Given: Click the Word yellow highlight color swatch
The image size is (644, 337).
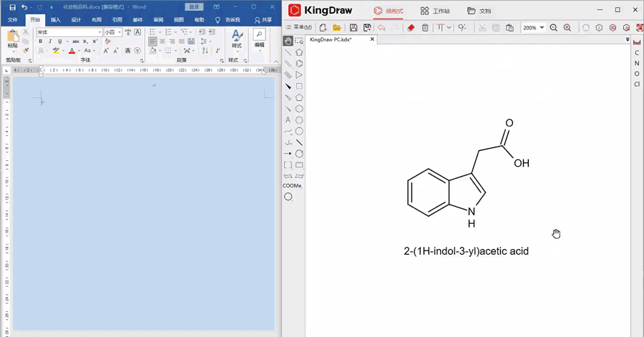Looking at the screenshot, I should click(56, 51).
